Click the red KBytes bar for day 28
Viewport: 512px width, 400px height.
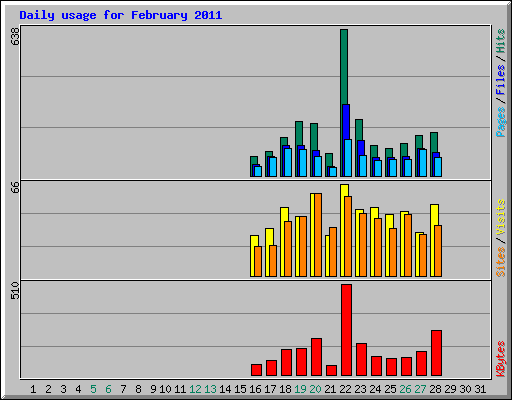[436, 353]
